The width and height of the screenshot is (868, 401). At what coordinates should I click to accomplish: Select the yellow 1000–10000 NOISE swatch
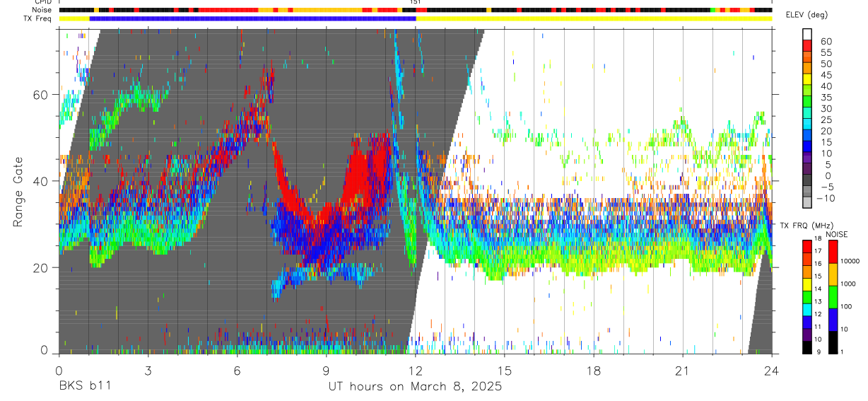(x=833, y=274)
